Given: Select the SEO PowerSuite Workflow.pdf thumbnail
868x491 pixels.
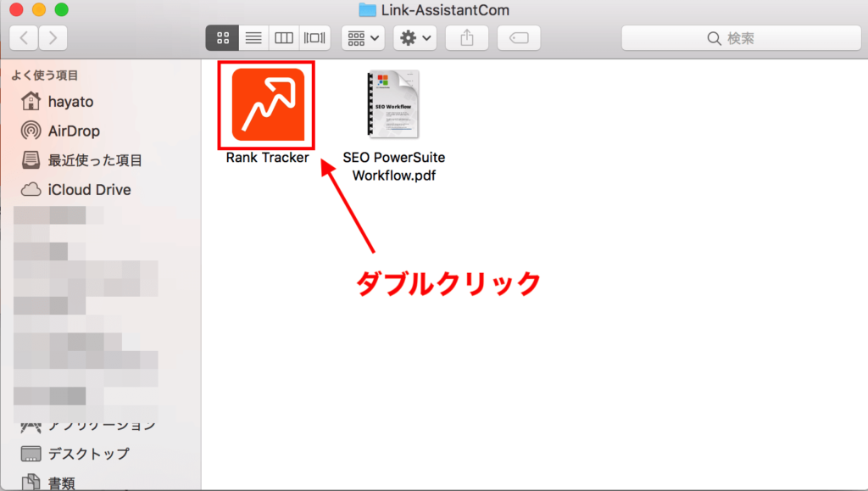Looking at the screenshot, I should pyautogui.click(x=393, y=104).
